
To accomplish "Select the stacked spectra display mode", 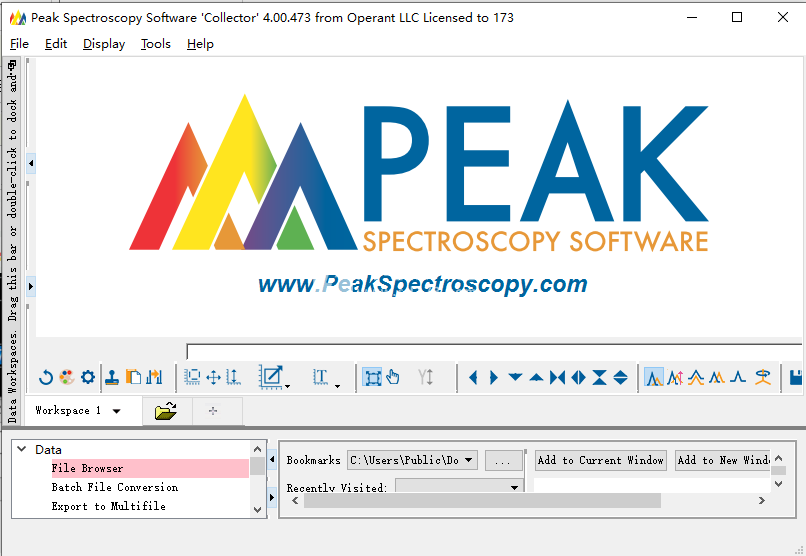I will [x=696, y=378].
